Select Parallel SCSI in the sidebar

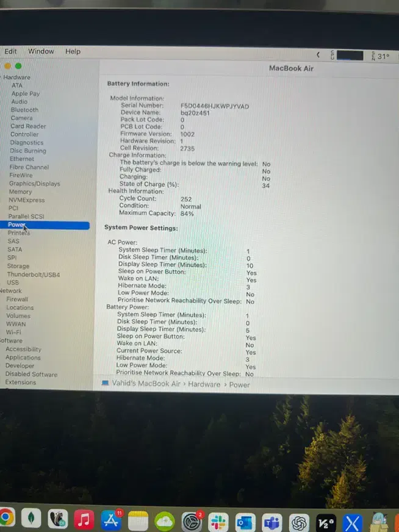[x=26, y=217]
